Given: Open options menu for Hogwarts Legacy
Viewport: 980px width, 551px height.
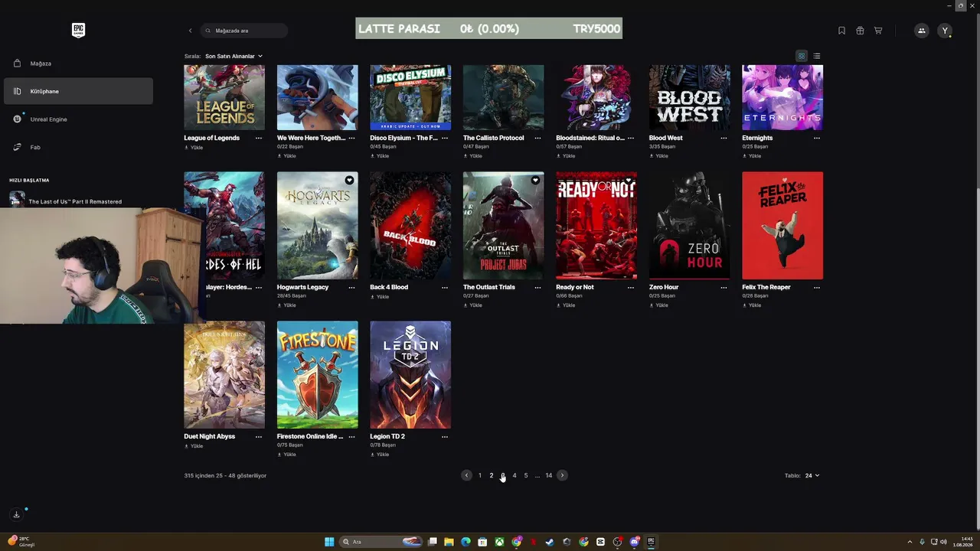Looking at the screenshot, I should [x=351, y=287].
